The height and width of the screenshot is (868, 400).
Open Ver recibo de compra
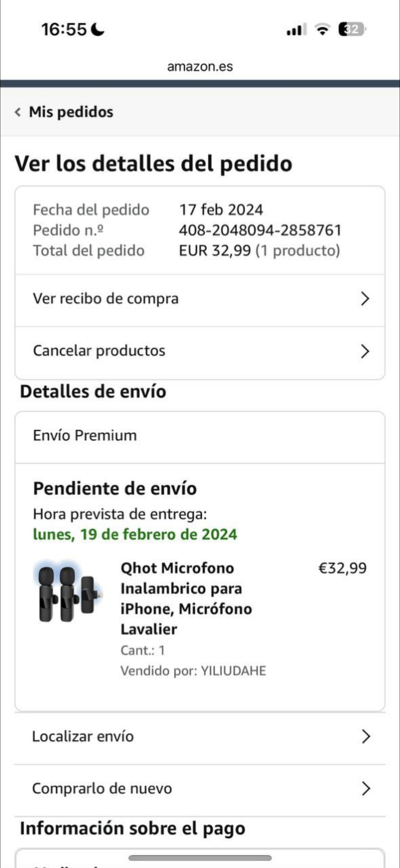tap(106, 299)
